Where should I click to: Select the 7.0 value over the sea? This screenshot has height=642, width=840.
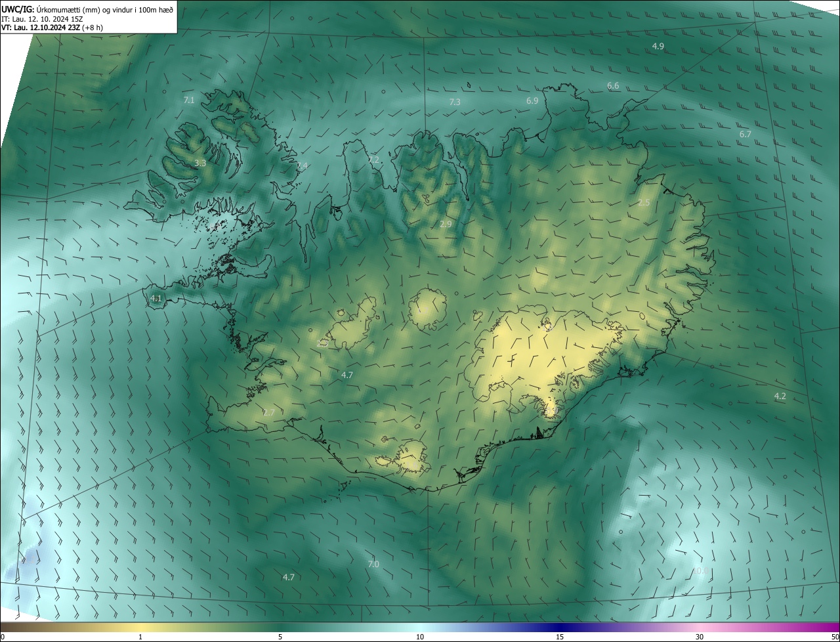pos(373,565)
